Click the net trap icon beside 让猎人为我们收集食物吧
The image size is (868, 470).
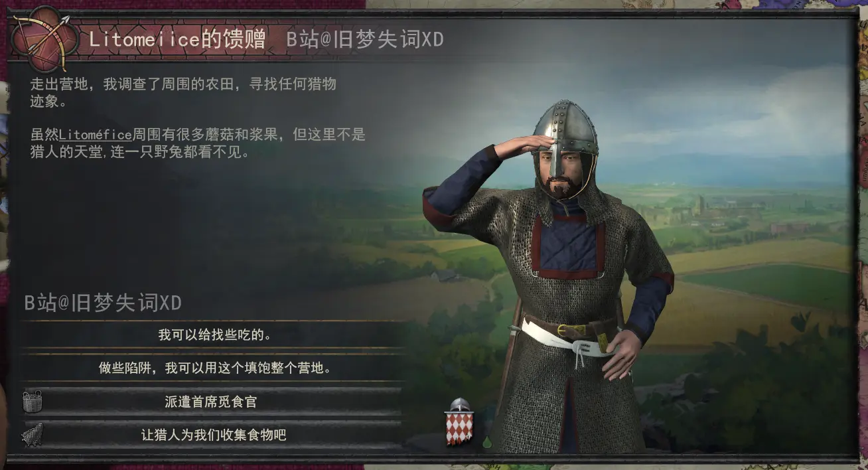pyautogui.click(x=32, y=435)
